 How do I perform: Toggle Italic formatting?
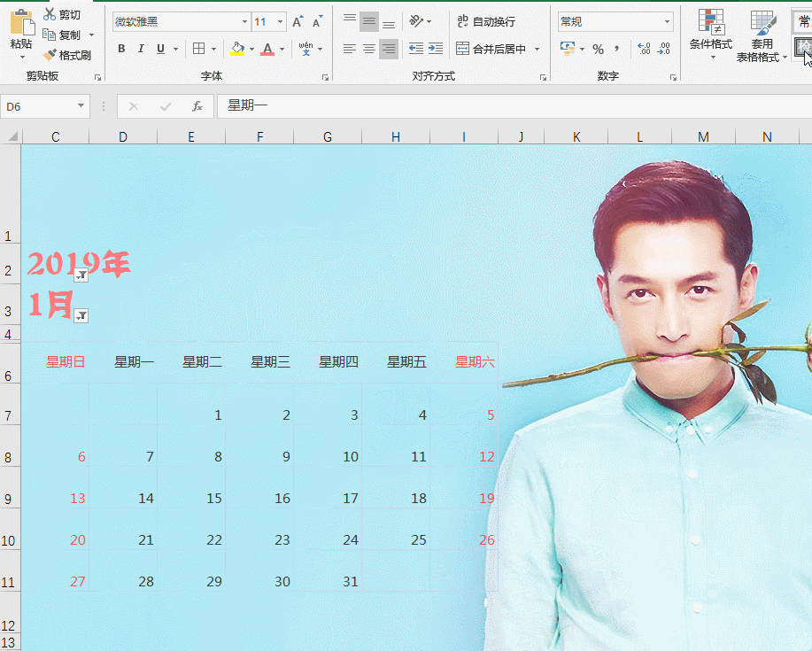pos(140,49)
